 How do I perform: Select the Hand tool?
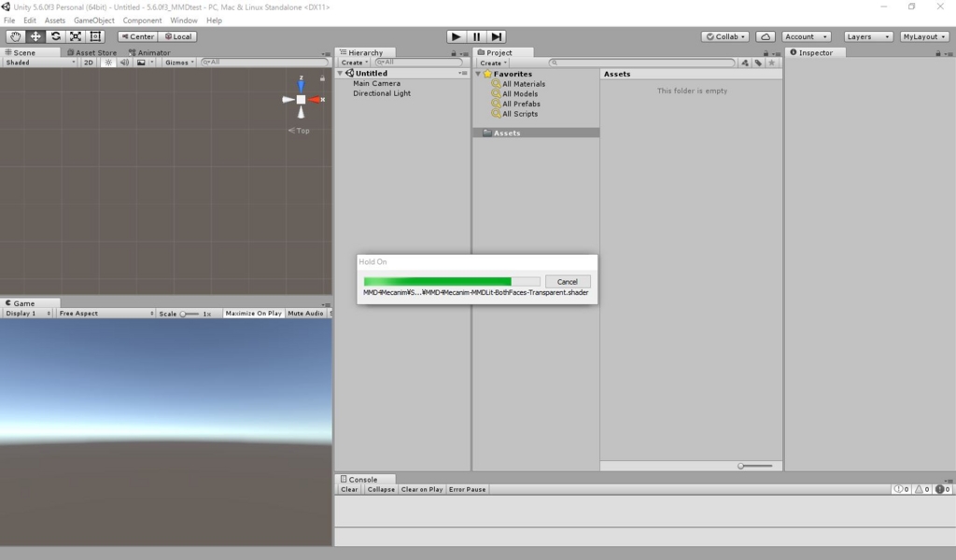(15, 36)
